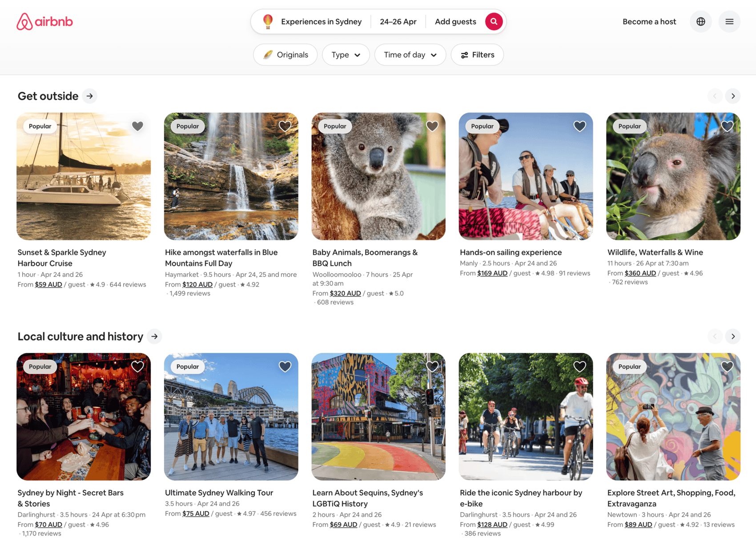
Task: Save the Ultimate Sydney Walking Tour to wishlist
Action: (285, 366)
